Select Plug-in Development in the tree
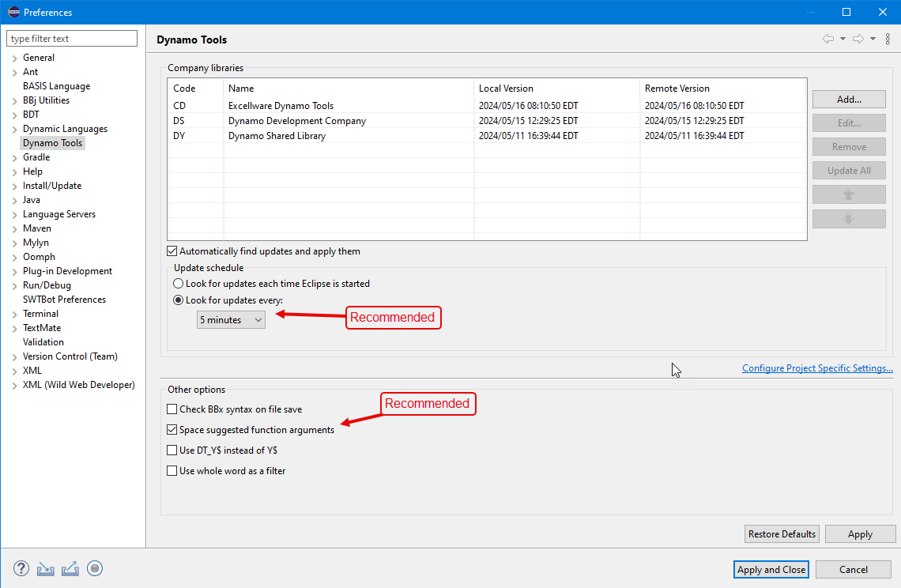 click(x=67, y=271)
